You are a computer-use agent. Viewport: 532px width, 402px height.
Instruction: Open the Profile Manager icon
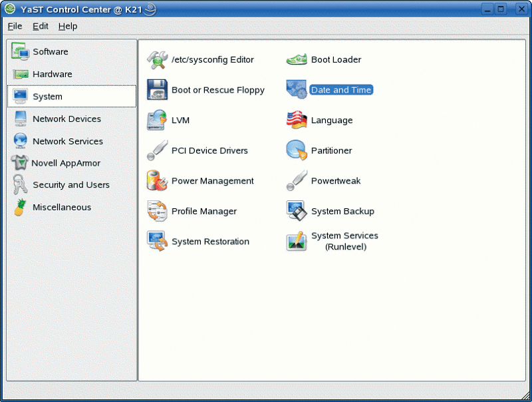(157, 211)
